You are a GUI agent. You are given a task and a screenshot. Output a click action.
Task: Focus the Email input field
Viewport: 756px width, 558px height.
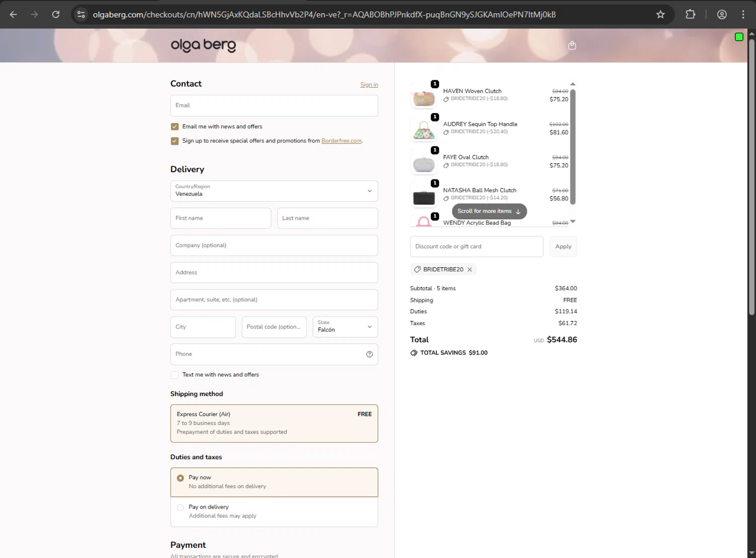274,106
